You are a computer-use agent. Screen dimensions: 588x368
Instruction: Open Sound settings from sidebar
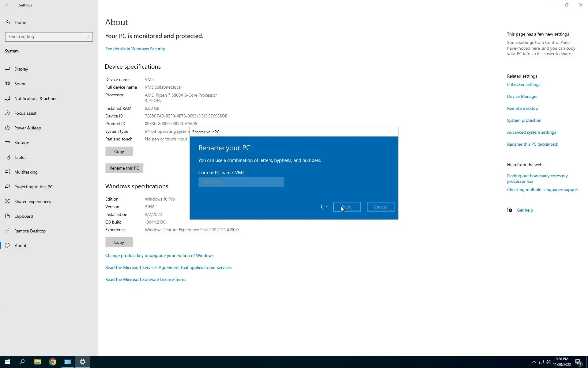(x=20, y=84)
